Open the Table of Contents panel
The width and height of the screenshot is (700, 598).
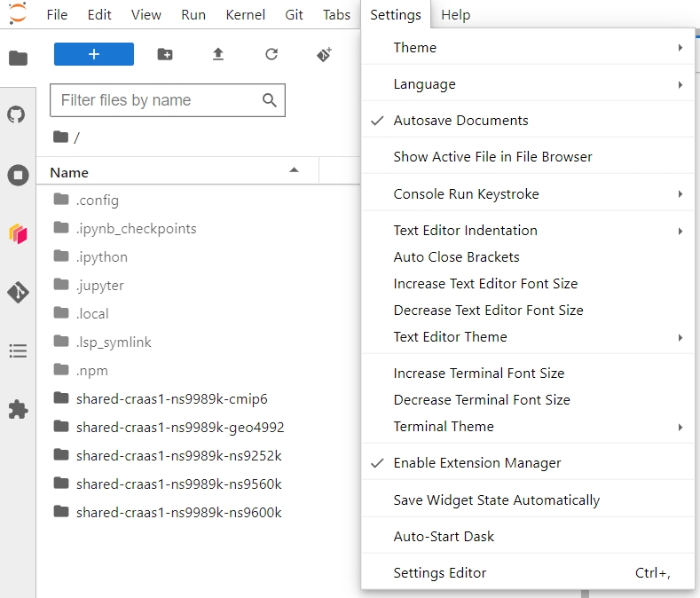tap(18, 351)
